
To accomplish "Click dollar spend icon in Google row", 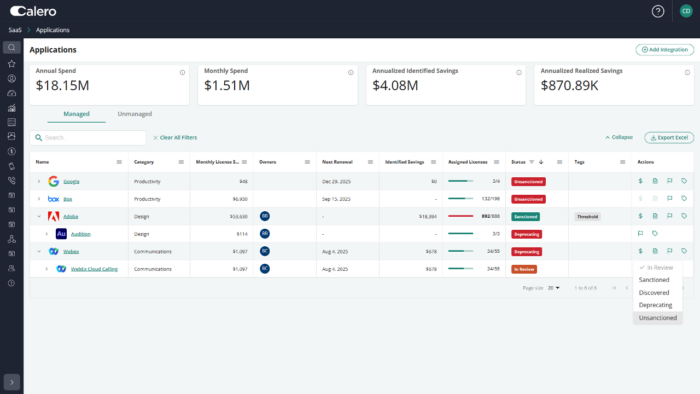I will [x=640, y=181].
